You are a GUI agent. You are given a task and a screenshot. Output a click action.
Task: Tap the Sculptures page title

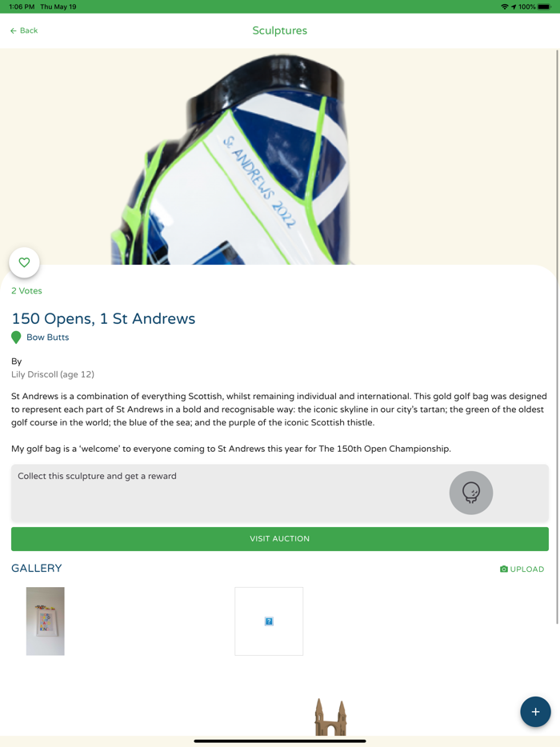pyautogui.click(x=280, y=30)
